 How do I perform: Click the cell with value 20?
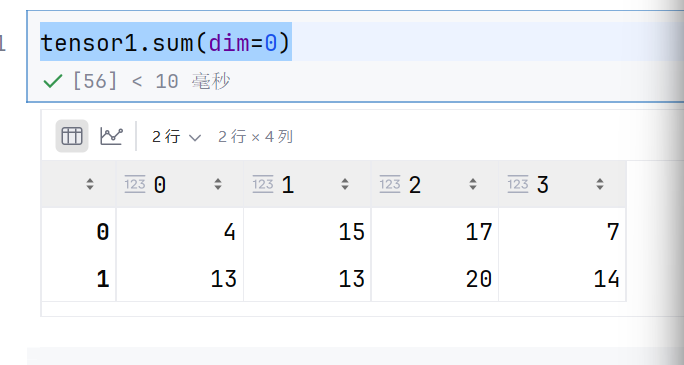point(435,278)
